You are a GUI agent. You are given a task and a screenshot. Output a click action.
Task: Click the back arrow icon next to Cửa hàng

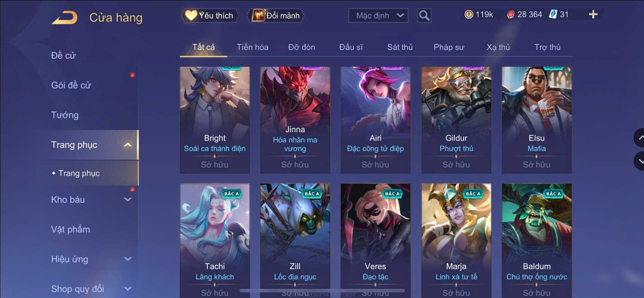tap(64, 17)
